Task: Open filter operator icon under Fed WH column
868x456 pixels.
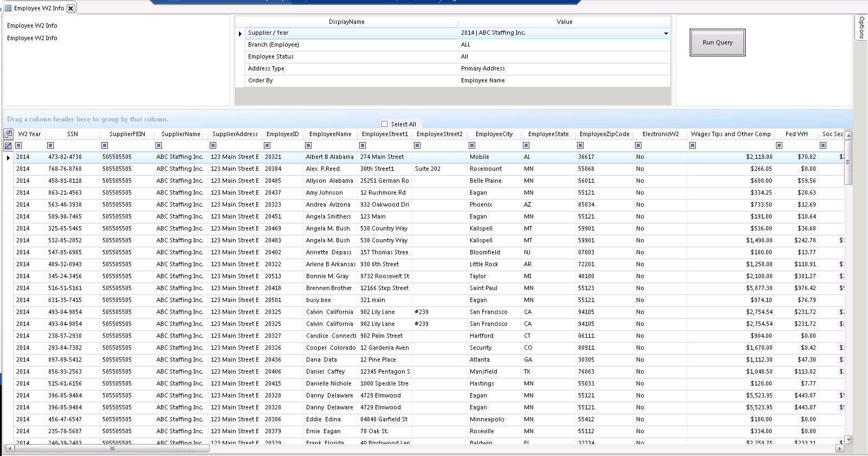Action: click(779, 145)
